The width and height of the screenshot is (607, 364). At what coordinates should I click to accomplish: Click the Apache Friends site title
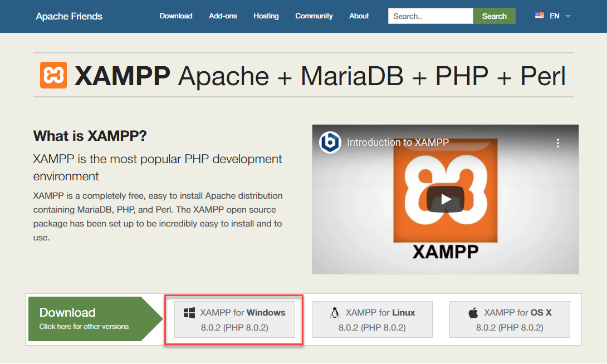(69, 16)
